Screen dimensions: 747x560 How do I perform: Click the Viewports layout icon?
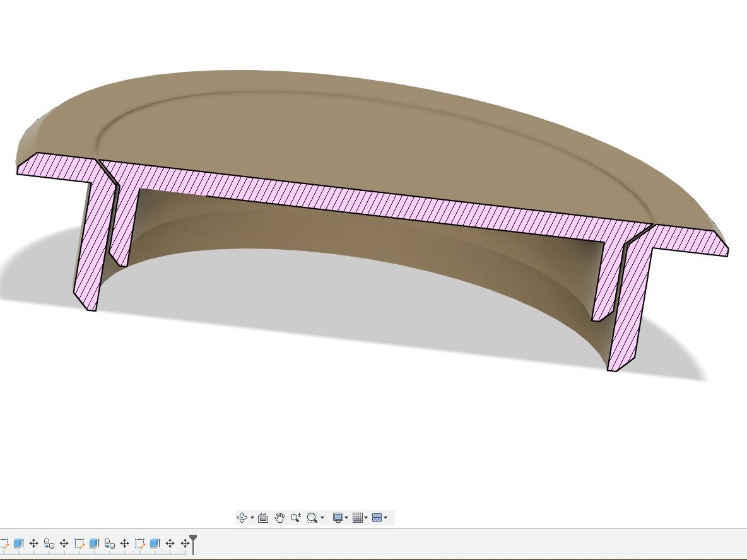(377, 518)
